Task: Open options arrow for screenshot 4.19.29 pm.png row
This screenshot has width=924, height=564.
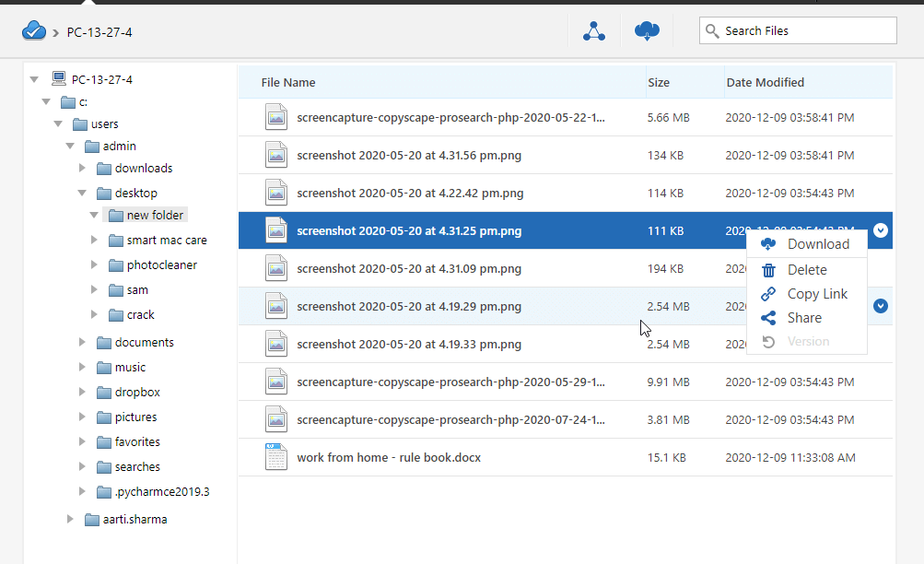Action: pyautogui.click(x=881, y=306)
